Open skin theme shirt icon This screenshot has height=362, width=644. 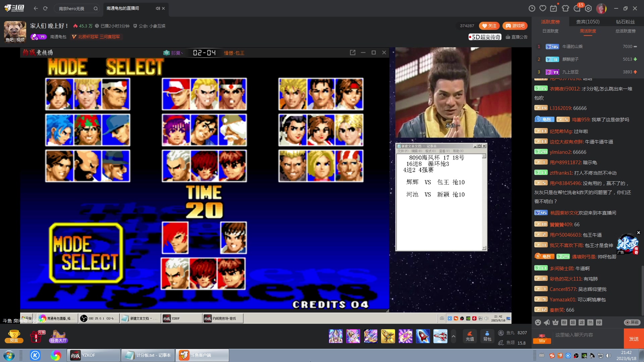tap(566, 8)
